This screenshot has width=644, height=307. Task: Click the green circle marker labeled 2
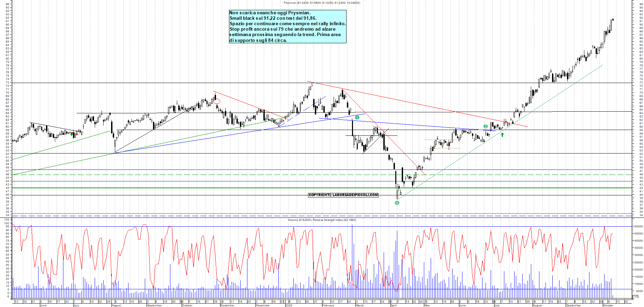(486, 126)
